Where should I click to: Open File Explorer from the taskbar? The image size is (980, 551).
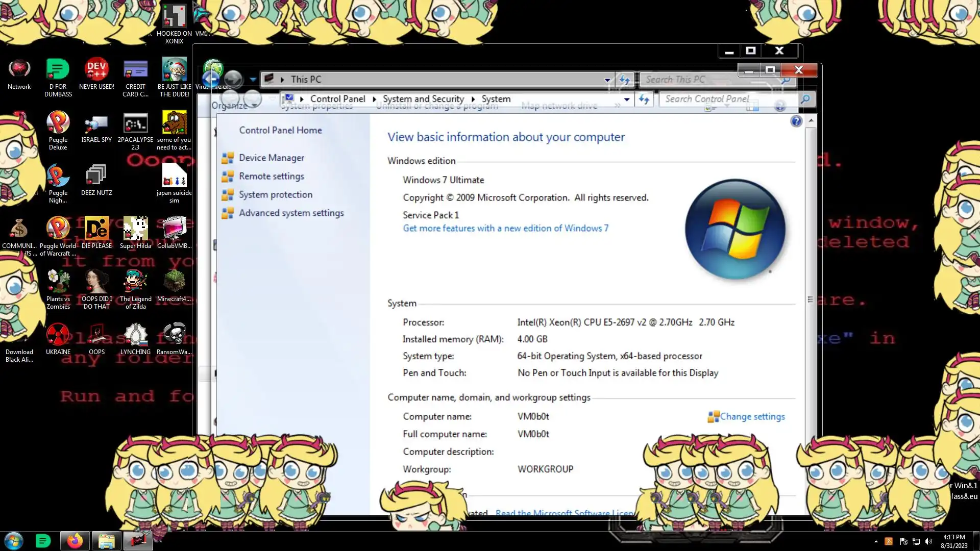(x=106, y=541)
